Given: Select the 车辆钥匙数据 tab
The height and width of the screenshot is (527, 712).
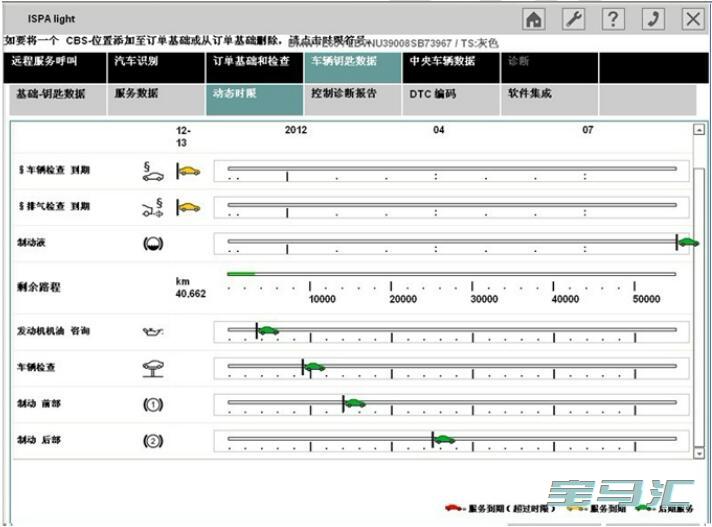Looking at the screenshot, I should pos(352,68).
